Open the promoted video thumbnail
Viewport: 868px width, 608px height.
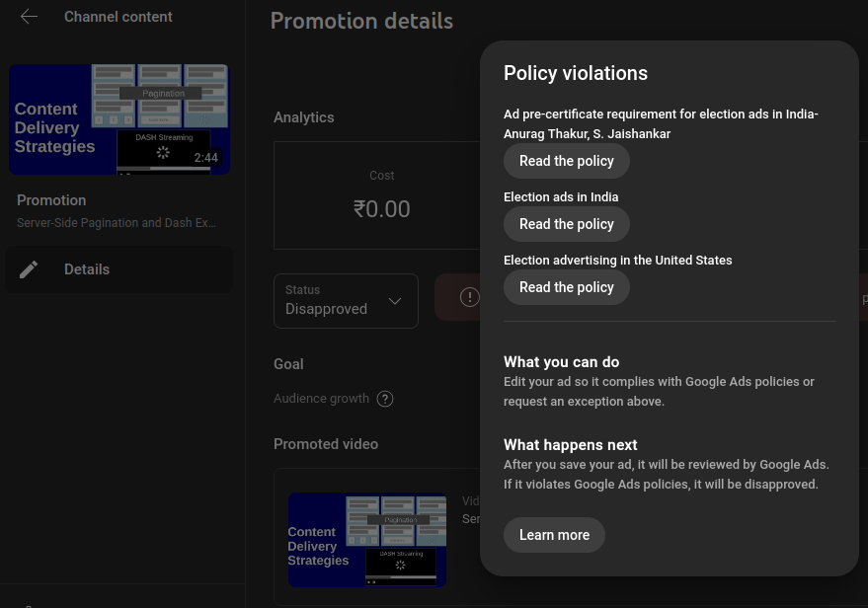tap(367, 539)
